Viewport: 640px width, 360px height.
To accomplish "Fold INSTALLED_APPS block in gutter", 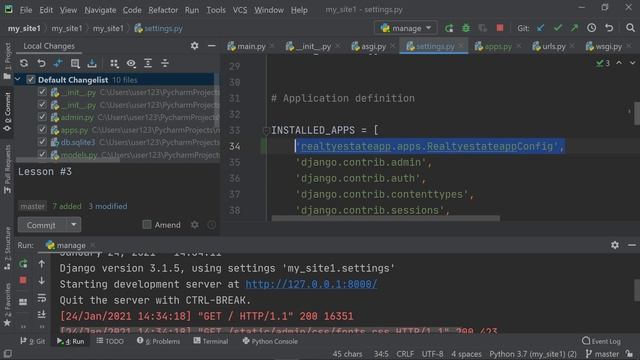I will (x=266, y=130).
